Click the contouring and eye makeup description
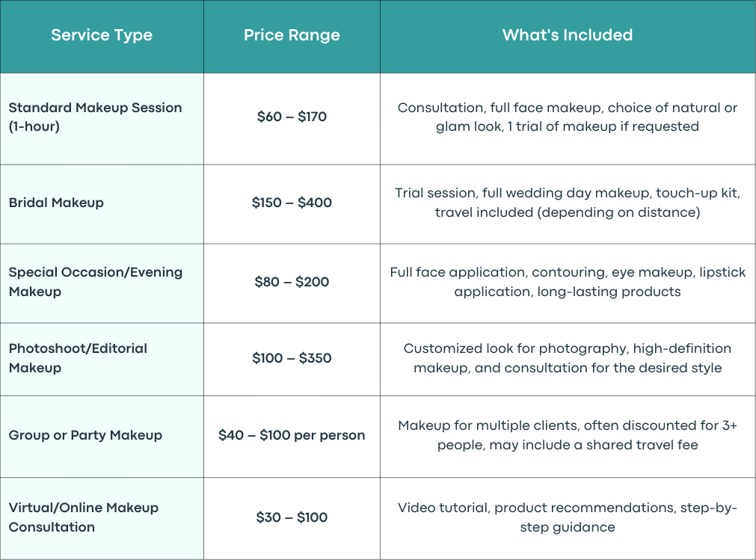756x560 pixels. point(568,281)
